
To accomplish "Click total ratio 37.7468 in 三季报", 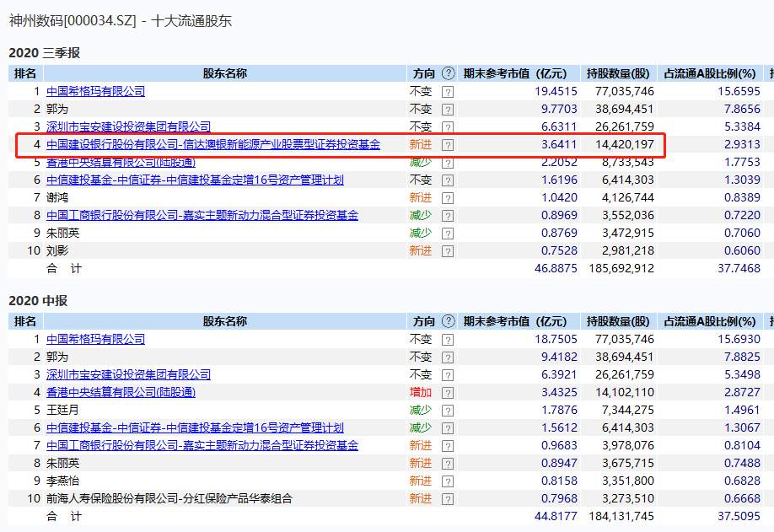I will (739, 269).
